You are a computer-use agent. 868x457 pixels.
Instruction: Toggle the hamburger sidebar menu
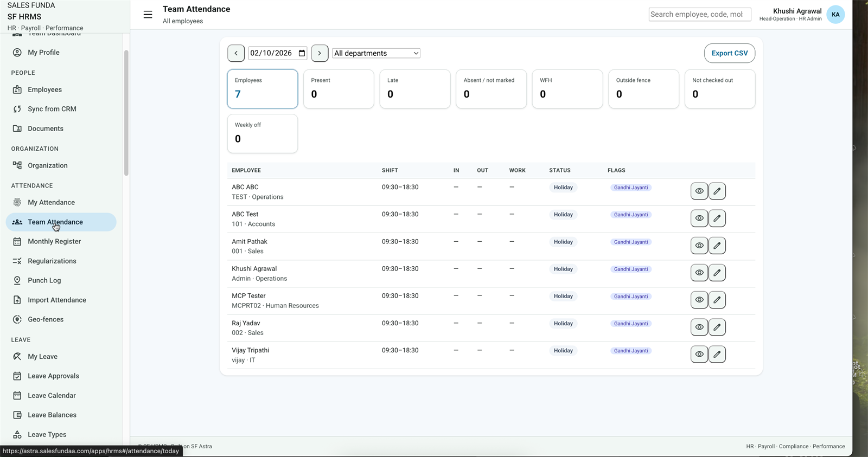[148, 15]
